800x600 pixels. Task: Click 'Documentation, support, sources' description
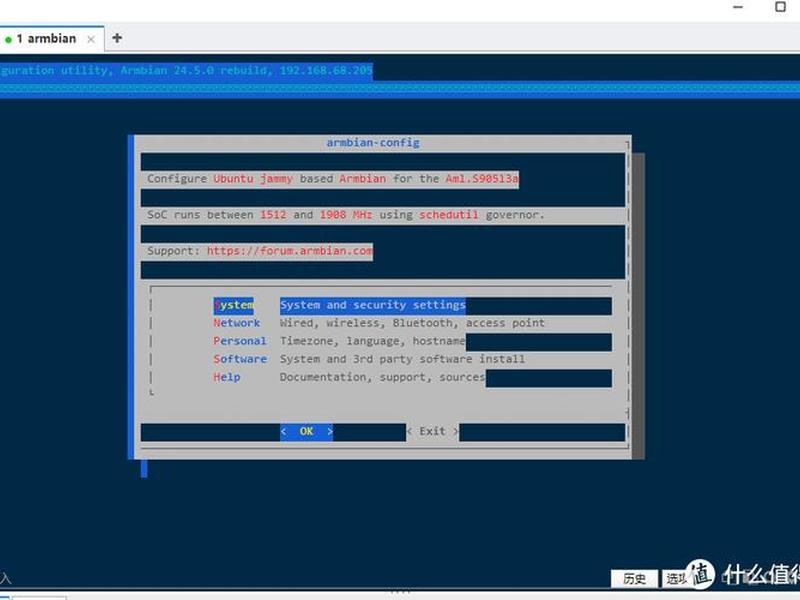click(x=383, y=377)
